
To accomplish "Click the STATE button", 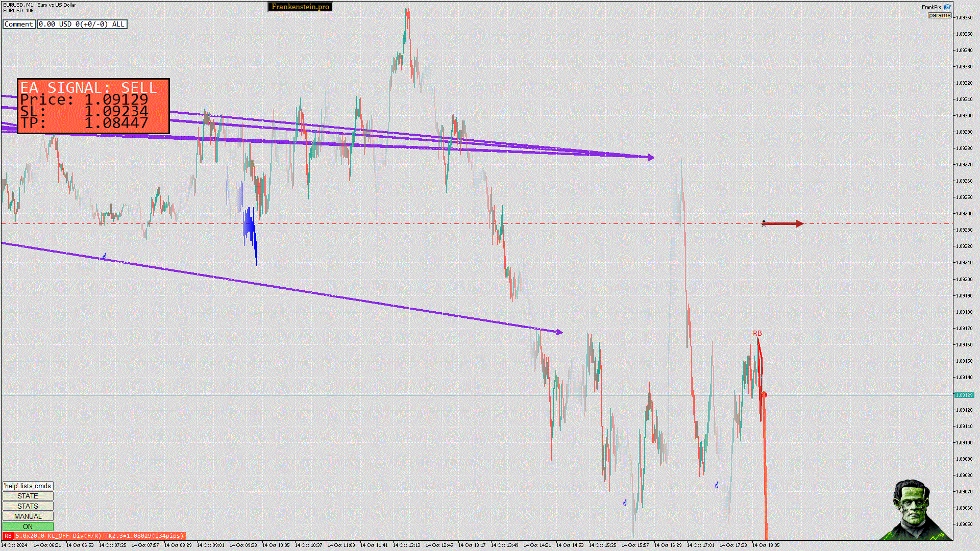I will click(x=28, y=496).
